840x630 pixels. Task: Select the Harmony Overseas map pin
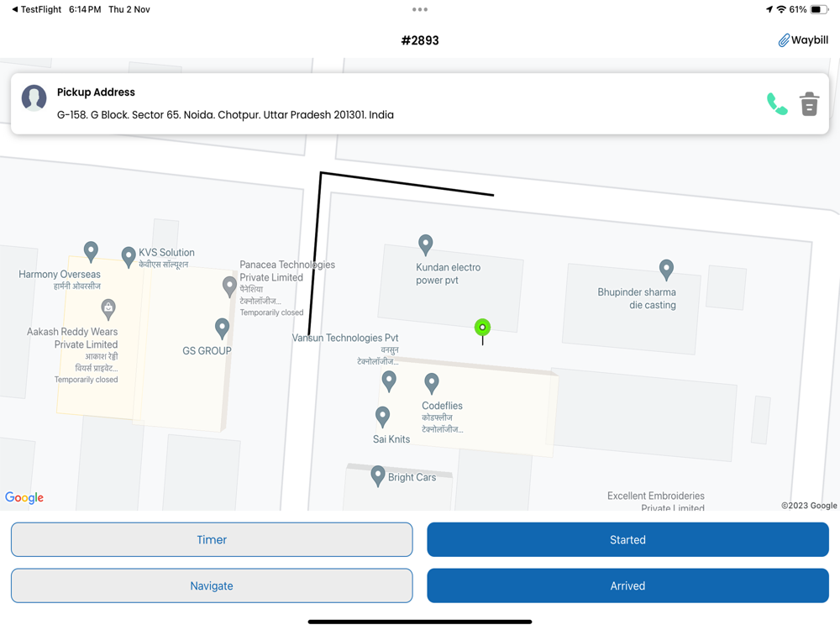pos(91,251)
